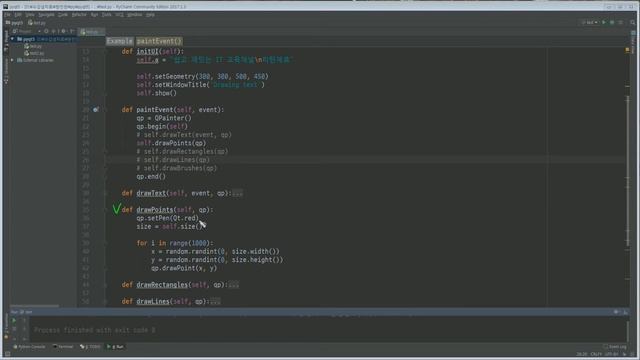This screenshot has width=640, height=360.
Task: Click the qp.setPen(Qt.red) line
Action: click(x=167, y=218)
